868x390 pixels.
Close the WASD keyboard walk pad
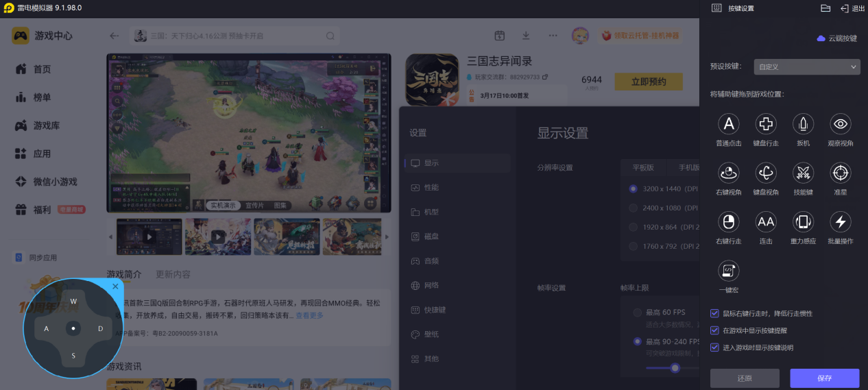coord(115,287)
